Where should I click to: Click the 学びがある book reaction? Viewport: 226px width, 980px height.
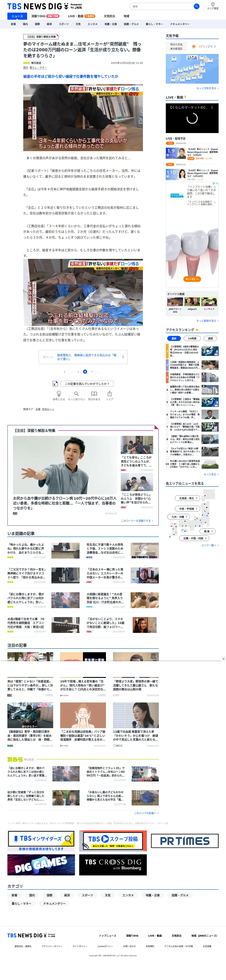(94, 395)
